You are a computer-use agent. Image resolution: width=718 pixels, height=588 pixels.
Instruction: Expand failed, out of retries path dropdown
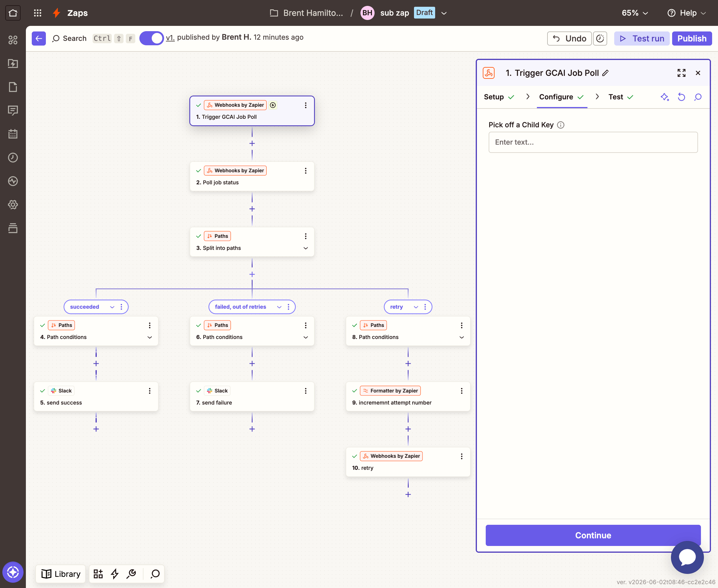coord(279,307)
